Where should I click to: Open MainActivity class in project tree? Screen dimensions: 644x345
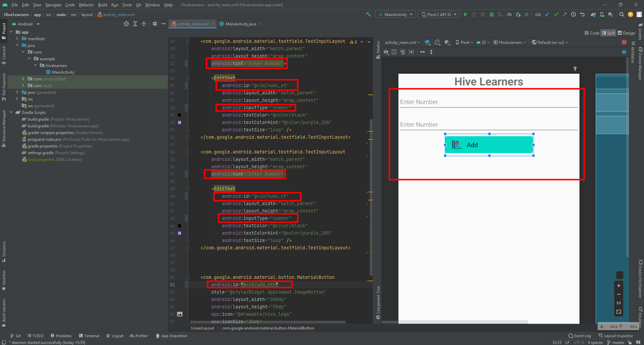[x=60, y=72]
